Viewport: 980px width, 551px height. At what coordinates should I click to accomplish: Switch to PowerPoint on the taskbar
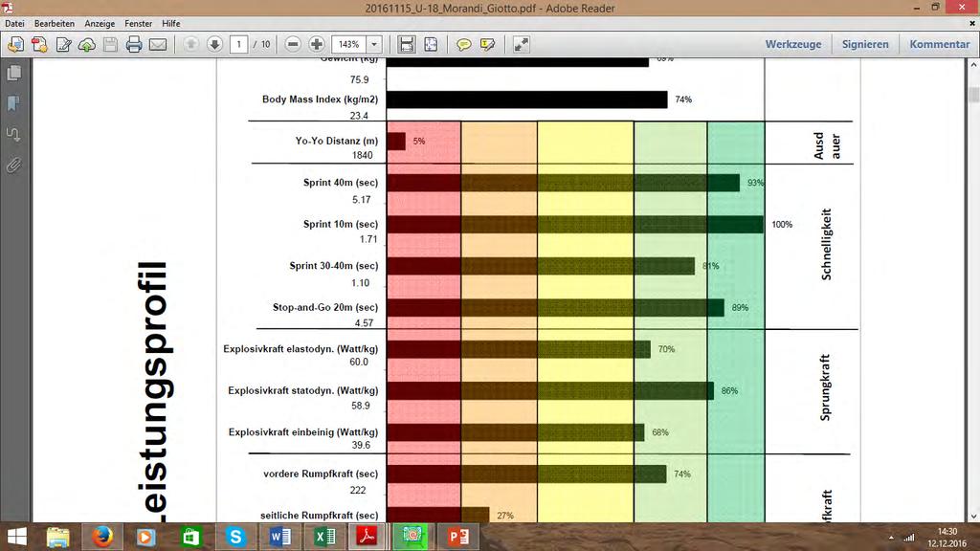(458, 537)
